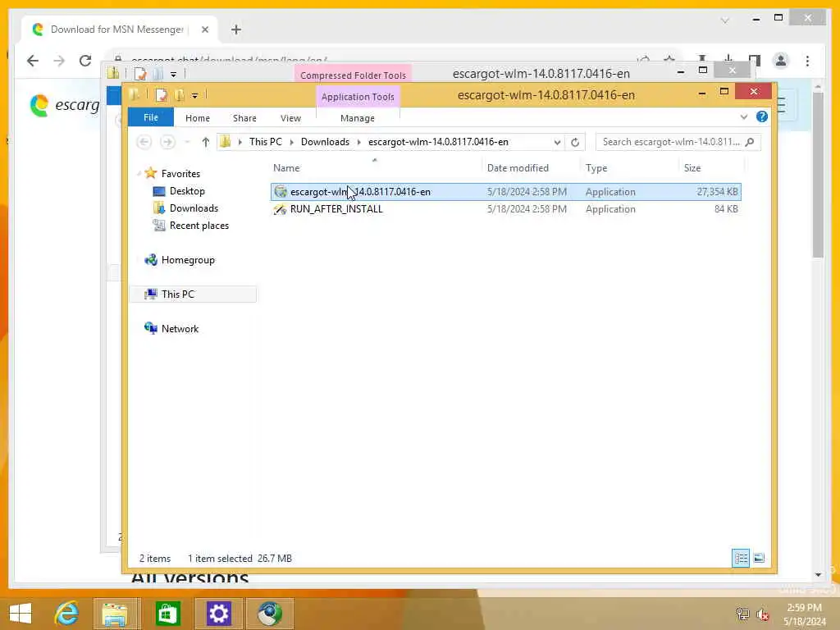Open Desktop in navigation pane

click(187, 190)
